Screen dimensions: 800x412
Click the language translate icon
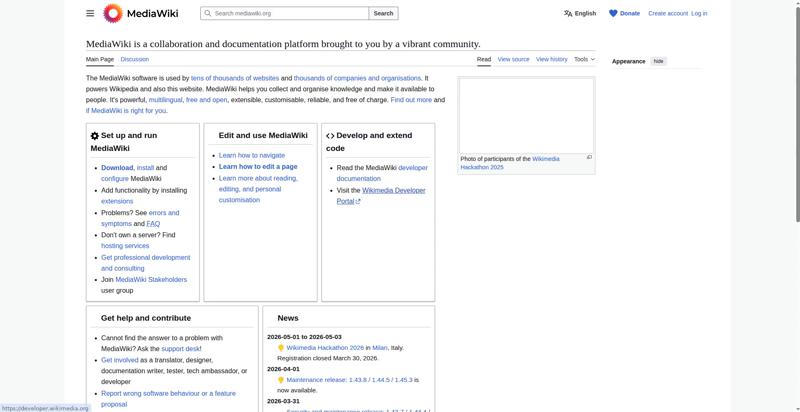568,13
